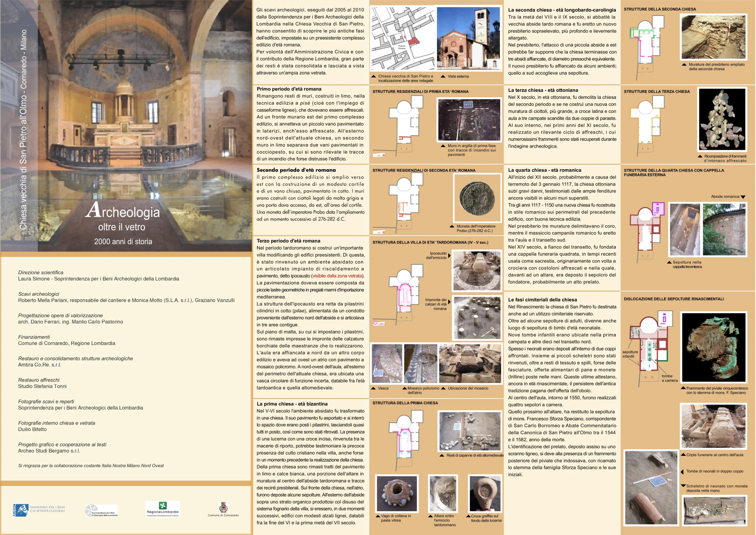Click the 'Direzione scientifica' credit label
The image size is (756, 535).
[41, 273]
